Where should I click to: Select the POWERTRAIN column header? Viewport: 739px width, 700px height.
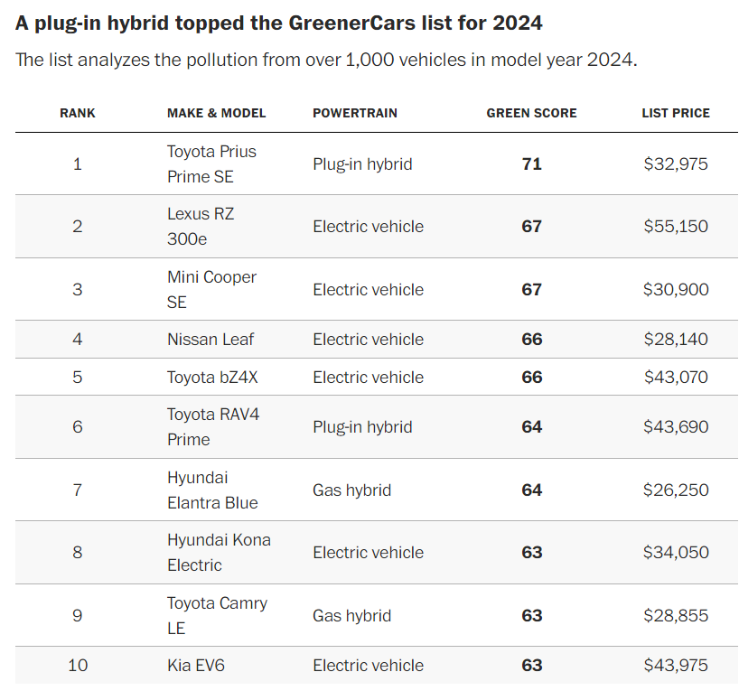[x=355, y=113]
